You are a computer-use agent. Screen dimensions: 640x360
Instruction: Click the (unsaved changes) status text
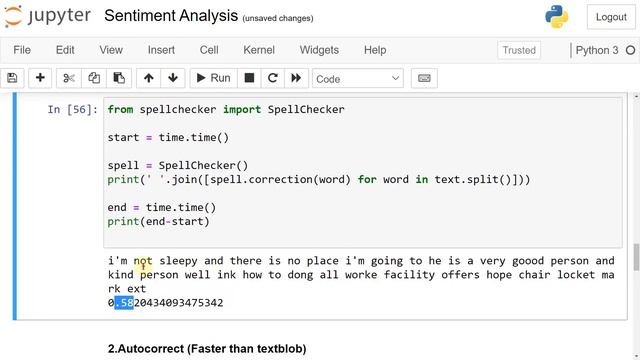point(278,18)
